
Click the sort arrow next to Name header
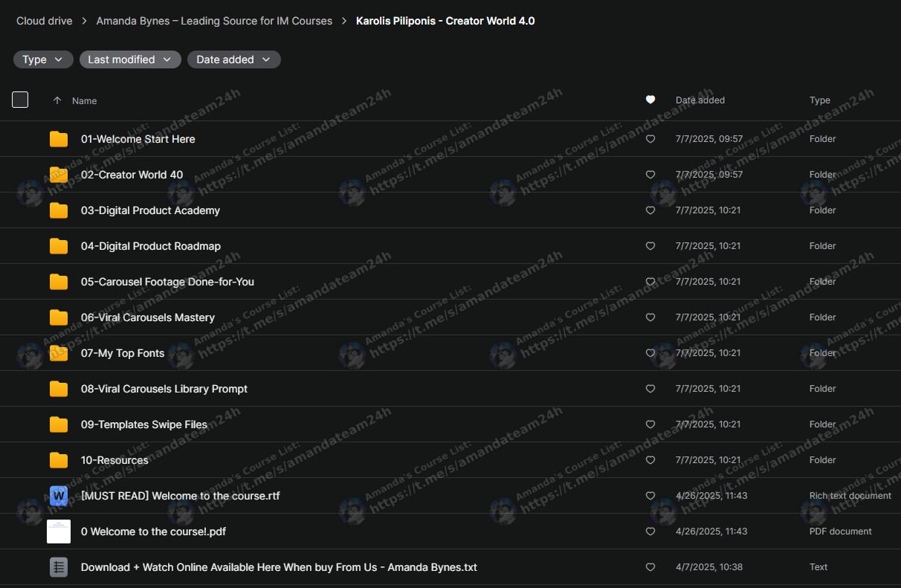(x=57, y=101)
